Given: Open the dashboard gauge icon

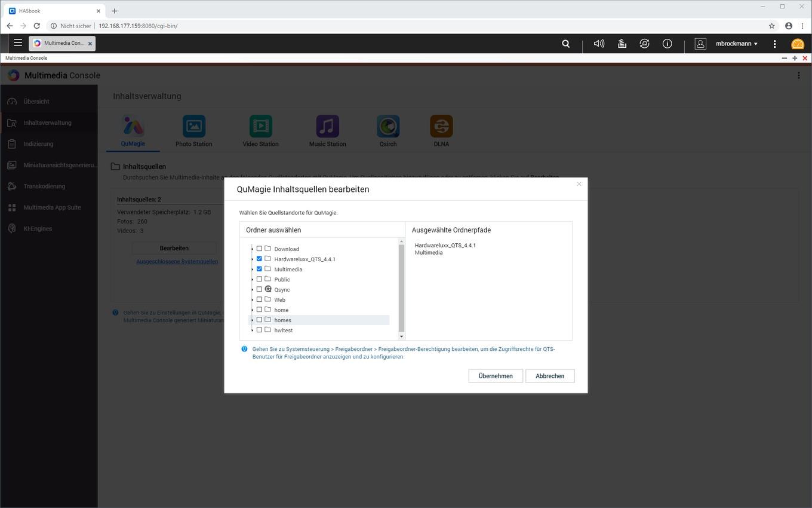Looking at the screenshot, I should click(x=798, y=44).
